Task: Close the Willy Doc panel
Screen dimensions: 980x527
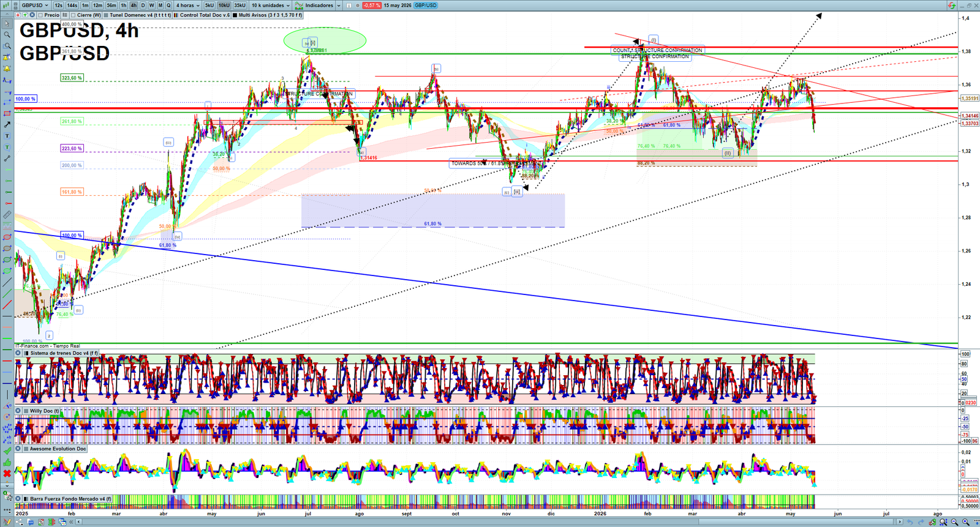Action: click(18, 411)
